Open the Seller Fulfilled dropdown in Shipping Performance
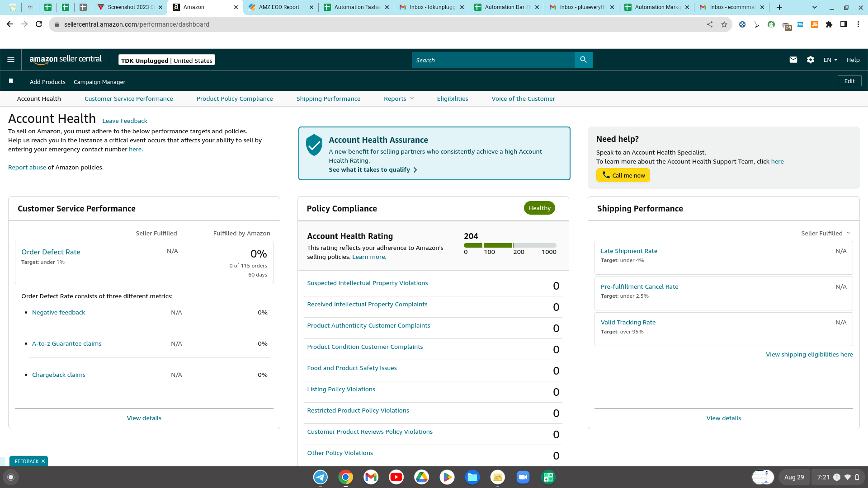 tap(826, 233)
